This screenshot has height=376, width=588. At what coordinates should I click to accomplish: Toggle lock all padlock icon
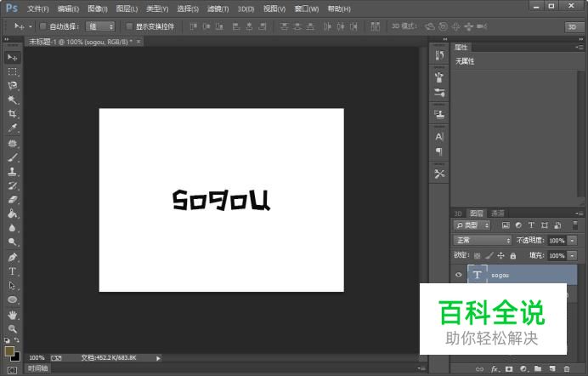pos(513,256)
